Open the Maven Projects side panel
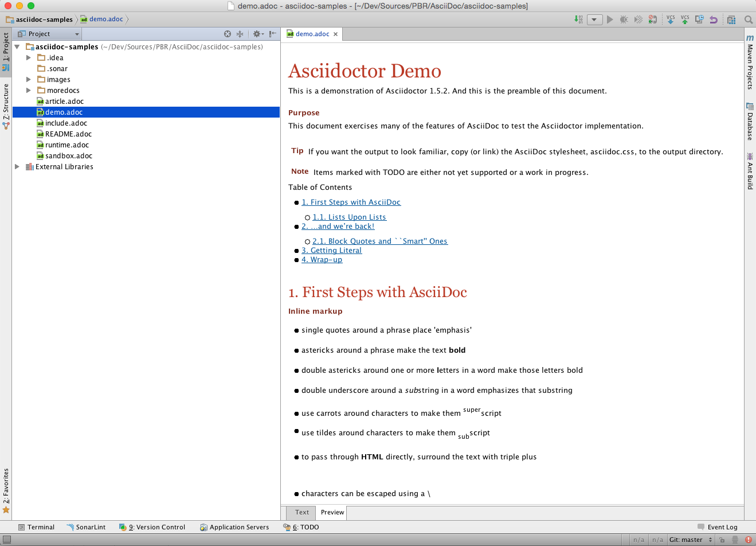Screen dimensions: 756x546 (x=750, y=61)
